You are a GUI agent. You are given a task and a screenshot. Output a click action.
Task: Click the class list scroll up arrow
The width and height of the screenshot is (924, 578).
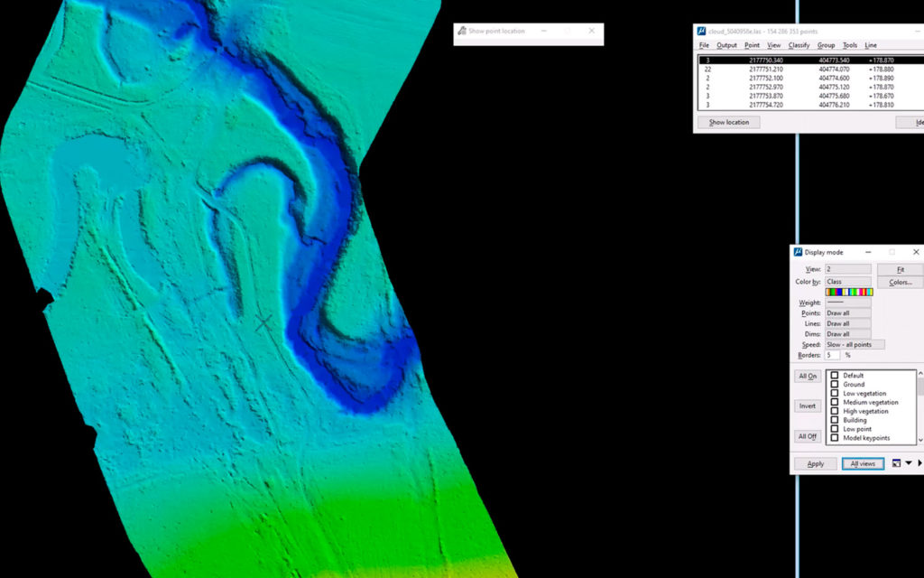920,374
